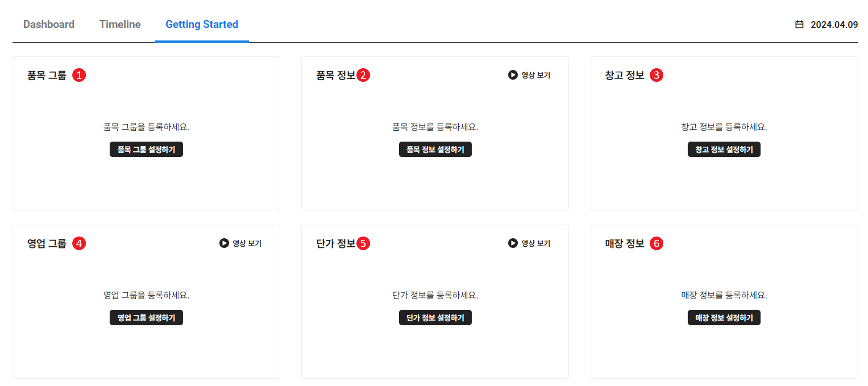Screen dimensions: 868x386
Task: Select the Getting Started tab
Action: [x=201, y=24]
